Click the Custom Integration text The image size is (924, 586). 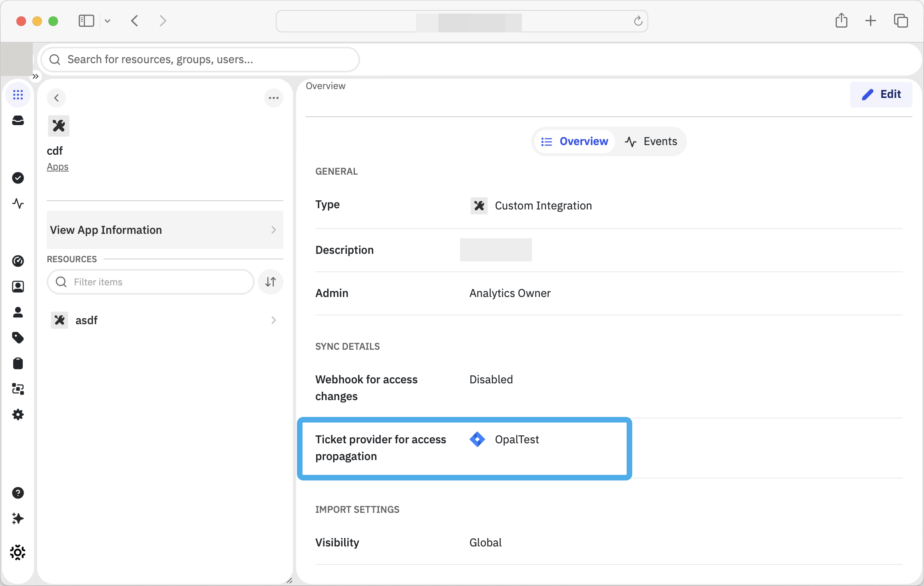point(544,205)
